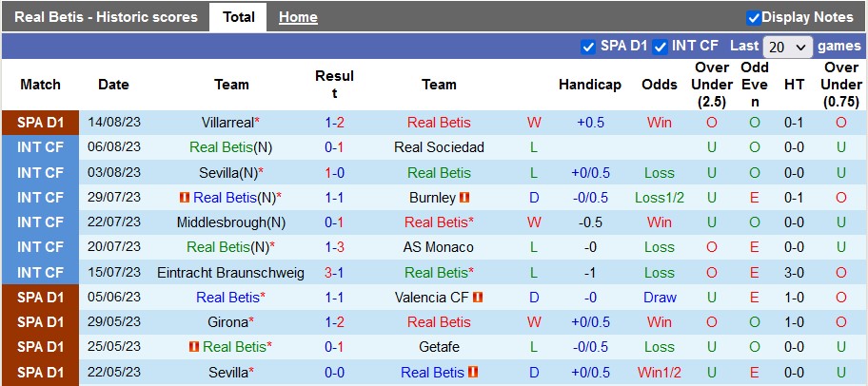The image size is (868, 386).
Task: Click red card icon beside Burnley
Action: click(465, 198)
